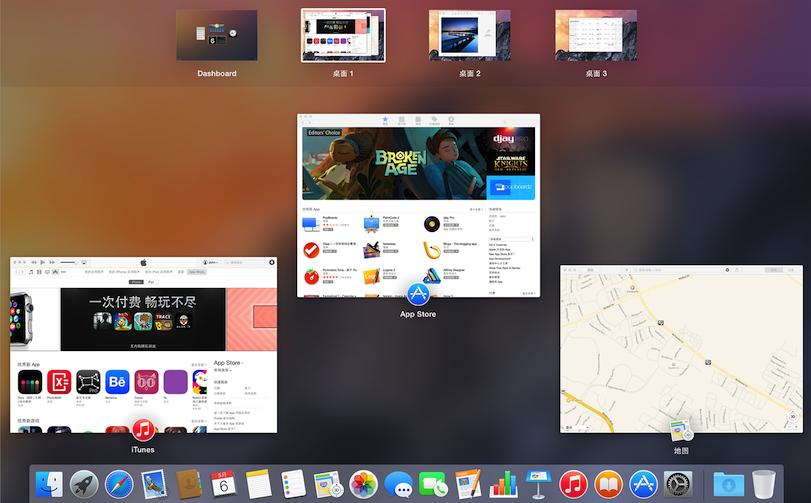
Task: Open Trash in the Dock
Action: tap(763, 484)
